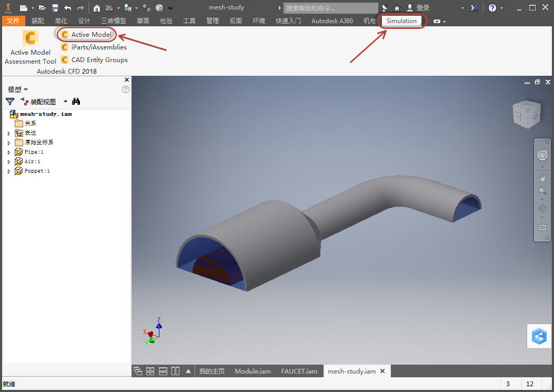Click the favorites star icon

click(x=397, y=8)
